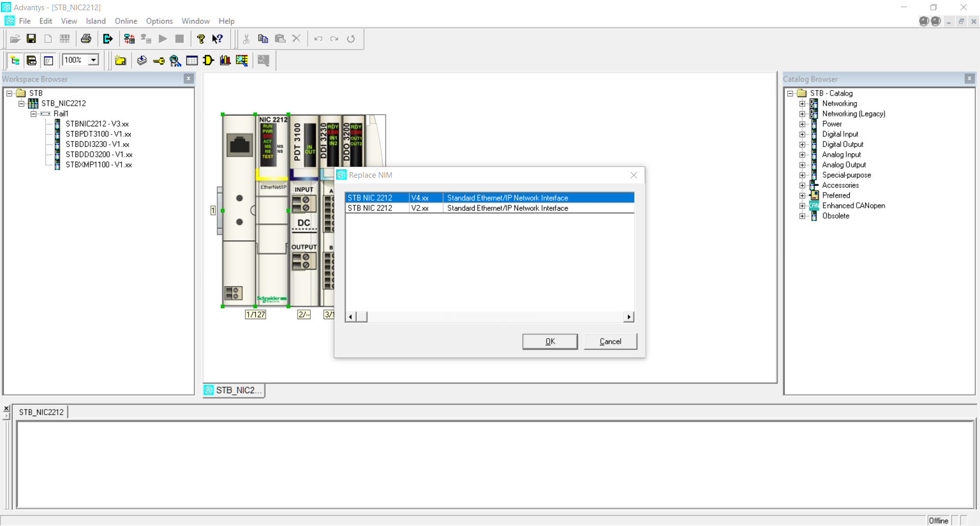Open the Help menu
The width and height of the screenshot is (980, 526).
[x=227, y=21]
